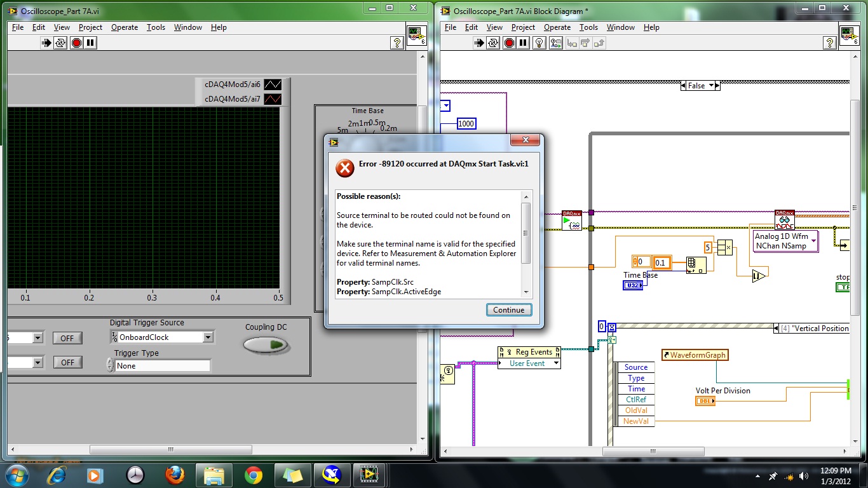Open Digital Trigger Source OnboardClock dropdown

(x=208, y=337)
